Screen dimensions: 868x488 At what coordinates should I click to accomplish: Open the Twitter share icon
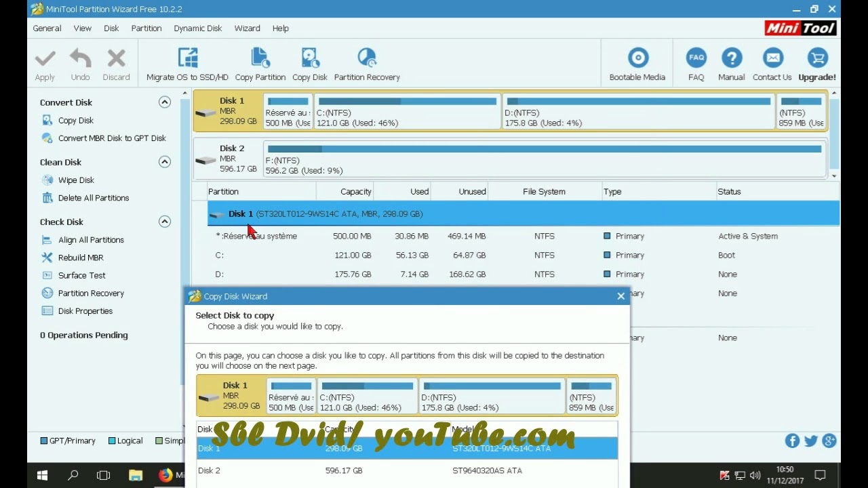click(810, 441)
